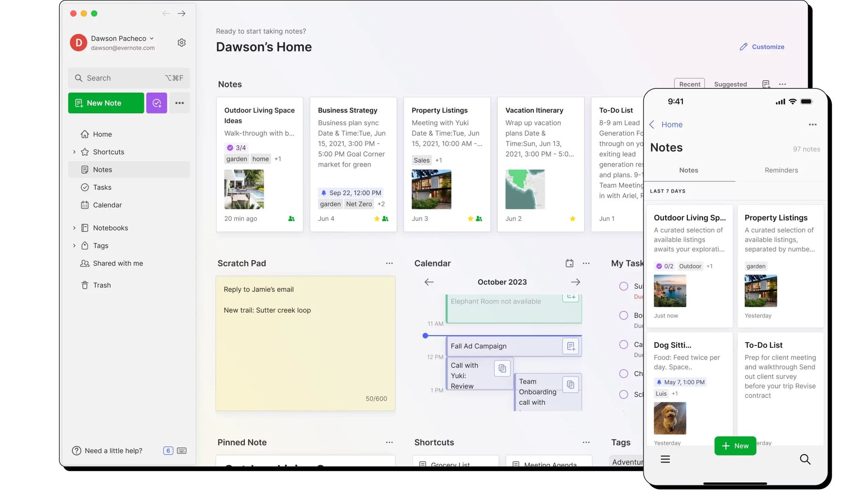868x492 pixels.
Task: Navigate calendar forward arrow to next month
Action: pyautogui.click(x=575, y=282)
